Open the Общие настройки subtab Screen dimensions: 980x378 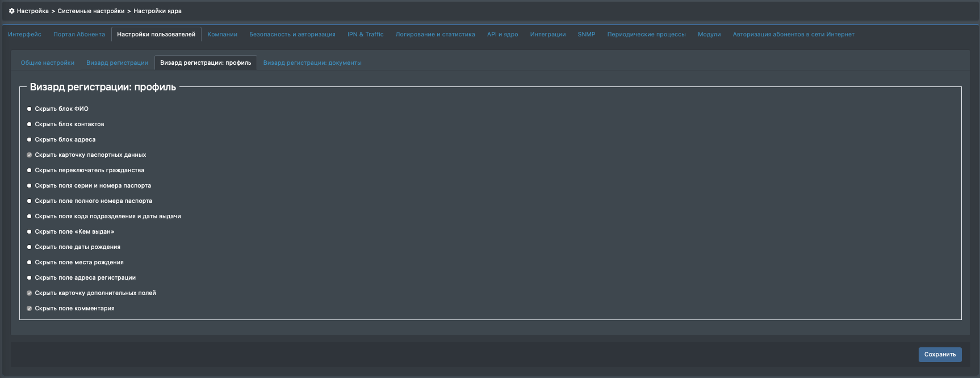pos(47,63)
